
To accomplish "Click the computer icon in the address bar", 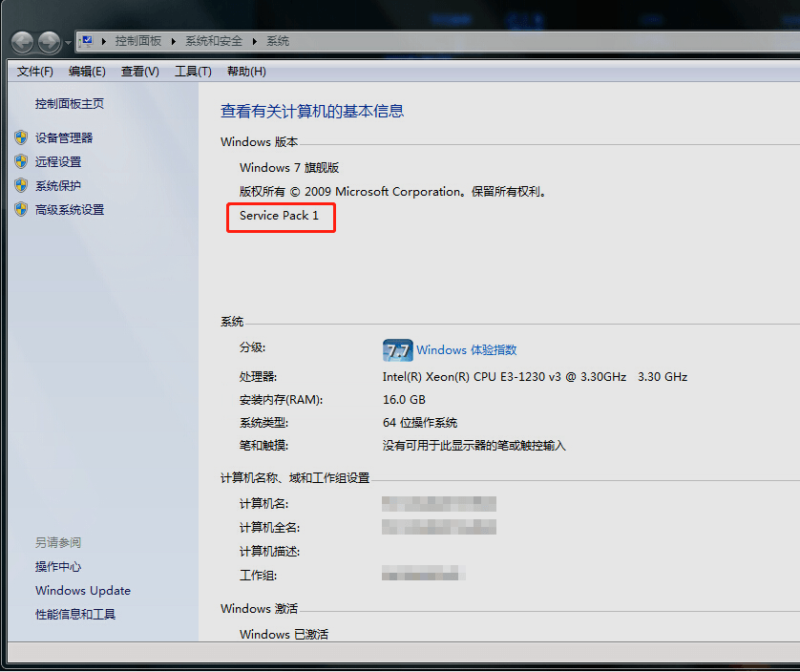I will tap(87, 41).
